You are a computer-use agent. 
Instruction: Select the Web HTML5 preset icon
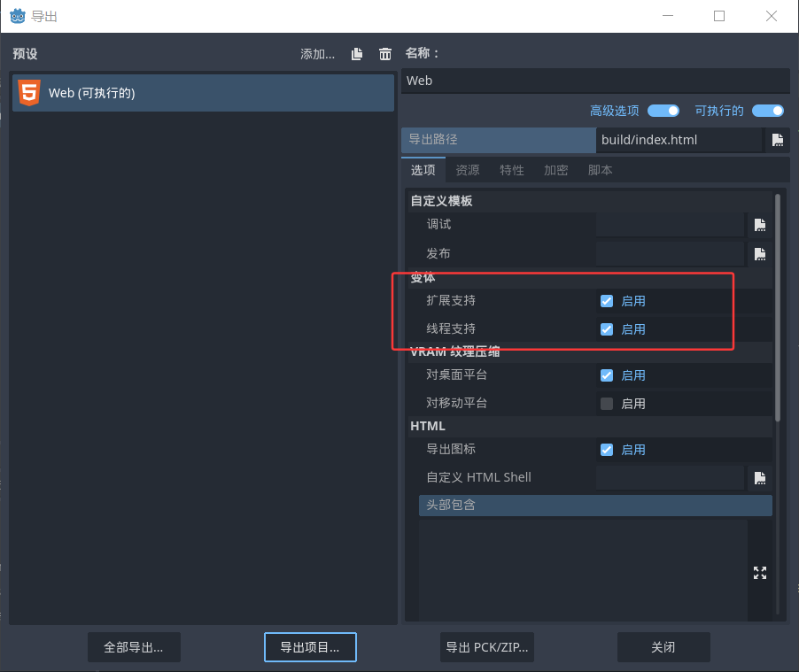pyautogui.click(x=29, y=93)
